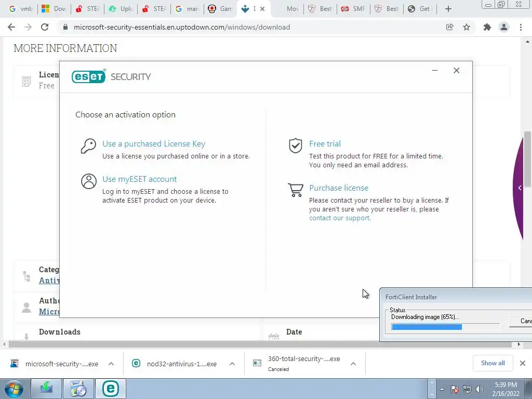Image resolution: width=532 pixels, height=399 pixels.
Task: Switch to the Get tab
Action: point(420,9)
